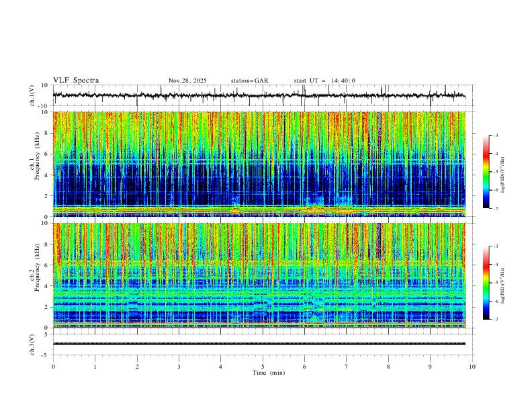532x411 pixels.
Task: Click the ch.1 voltage waveform trace
Action: (x=259, y=95)
